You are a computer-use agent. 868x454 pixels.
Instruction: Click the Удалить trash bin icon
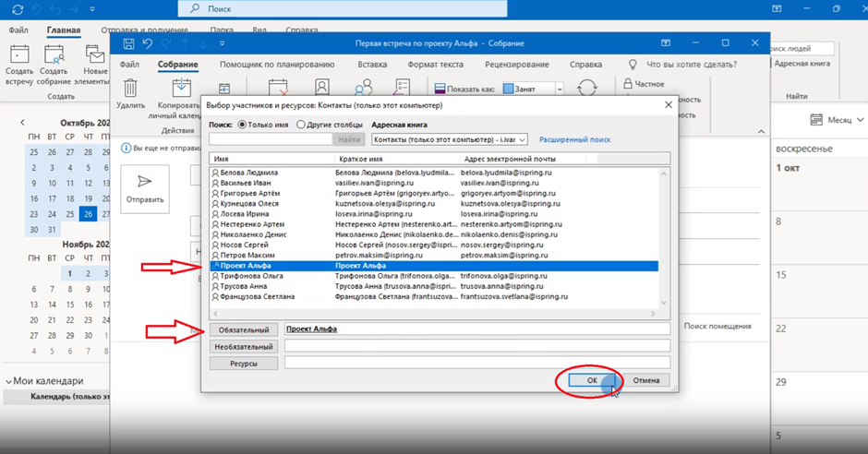pyautogui.click(x=131, y=88)
